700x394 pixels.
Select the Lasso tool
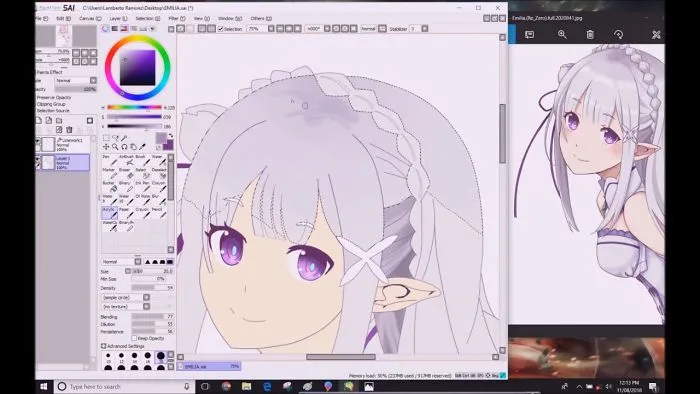pos(116,138)
